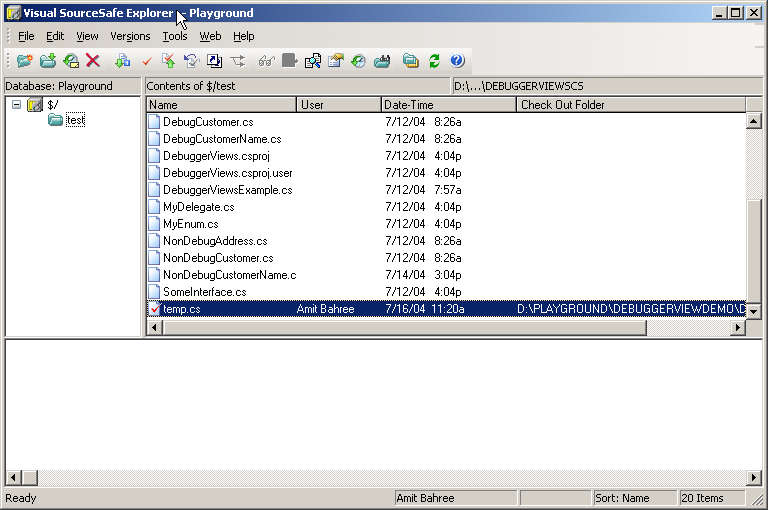Open Help with the question mark icon
Viewport: 768px width, 510px height.
[457, 61]
